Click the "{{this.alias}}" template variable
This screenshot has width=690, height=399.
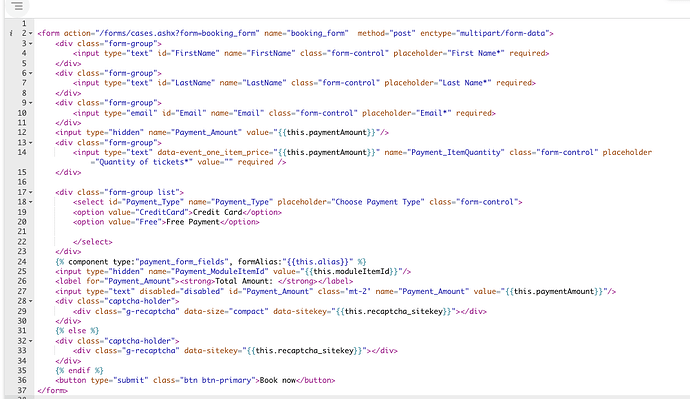click(x=318, y=262)
